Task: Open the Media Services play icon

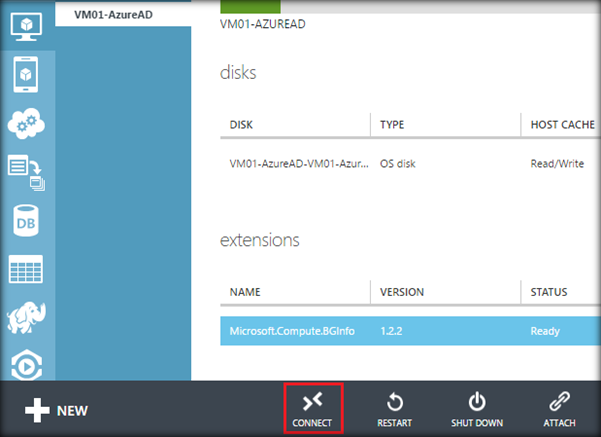Action: (x=26, y=365)
